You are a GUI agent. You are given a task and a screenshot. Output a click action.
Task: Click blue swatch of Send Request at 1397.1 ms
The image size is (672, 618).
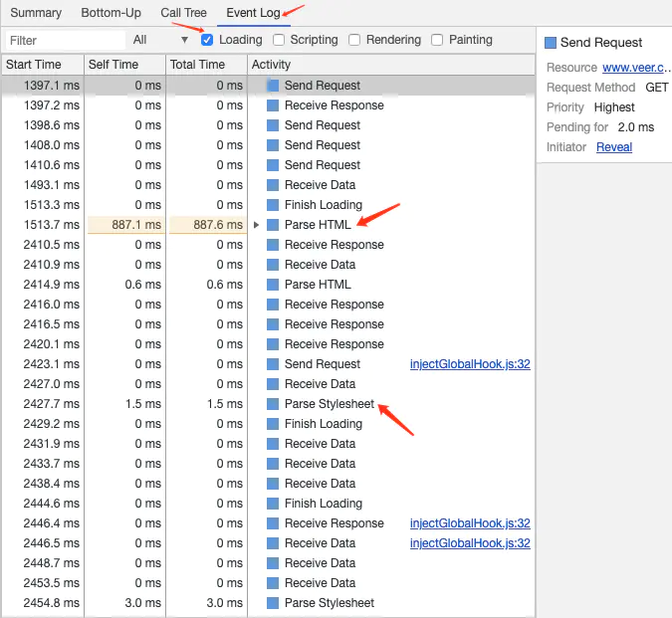[273, 86]
